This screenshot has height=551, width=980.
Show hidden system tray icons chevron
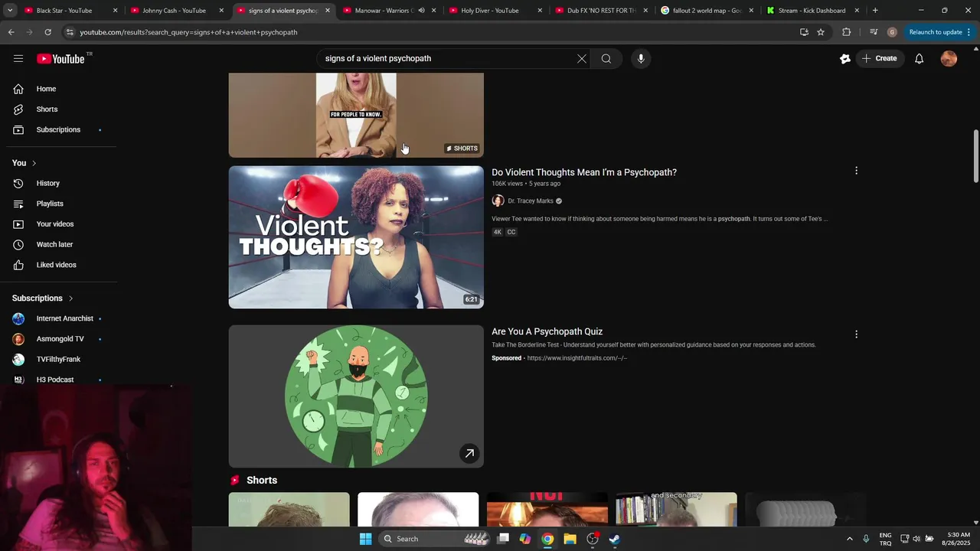pos(849,539)
